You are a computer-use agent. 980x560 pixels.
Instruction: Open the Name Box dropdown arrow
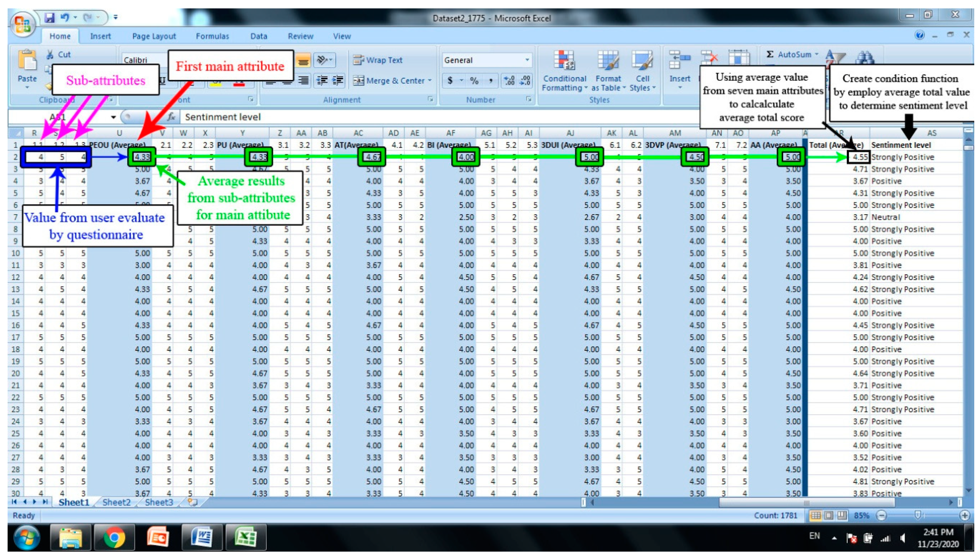tap(113, 117)
